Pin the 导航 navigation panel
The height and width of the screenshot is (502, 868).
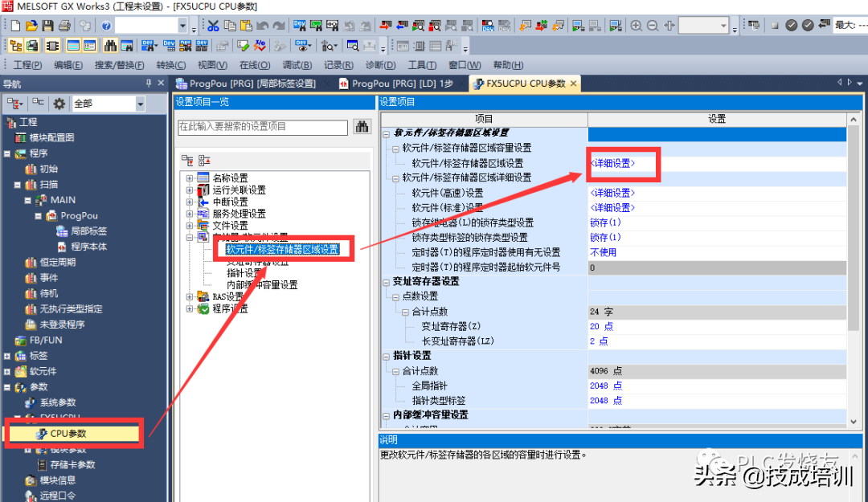(148, 84)
